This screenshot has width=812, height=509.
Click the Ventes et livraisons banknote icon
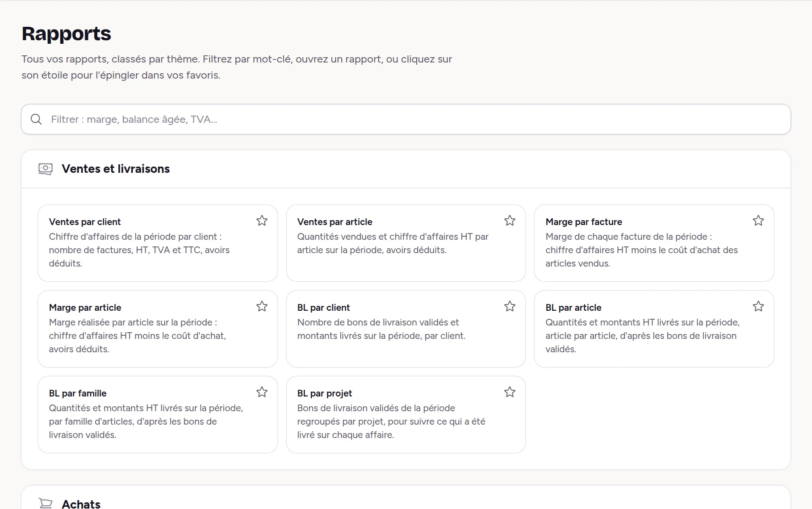[46, 169]
